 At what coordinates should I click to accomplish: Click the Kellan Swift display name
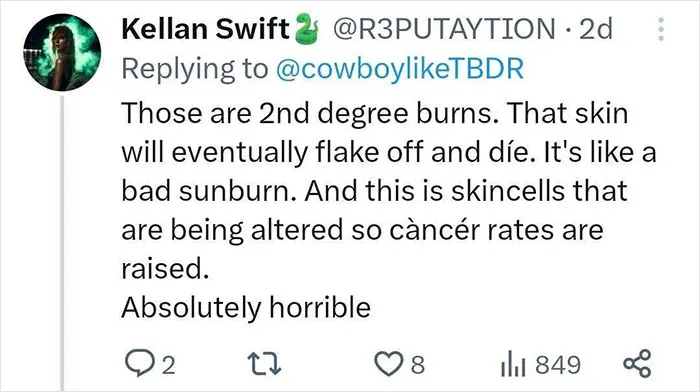pos(206,29)
